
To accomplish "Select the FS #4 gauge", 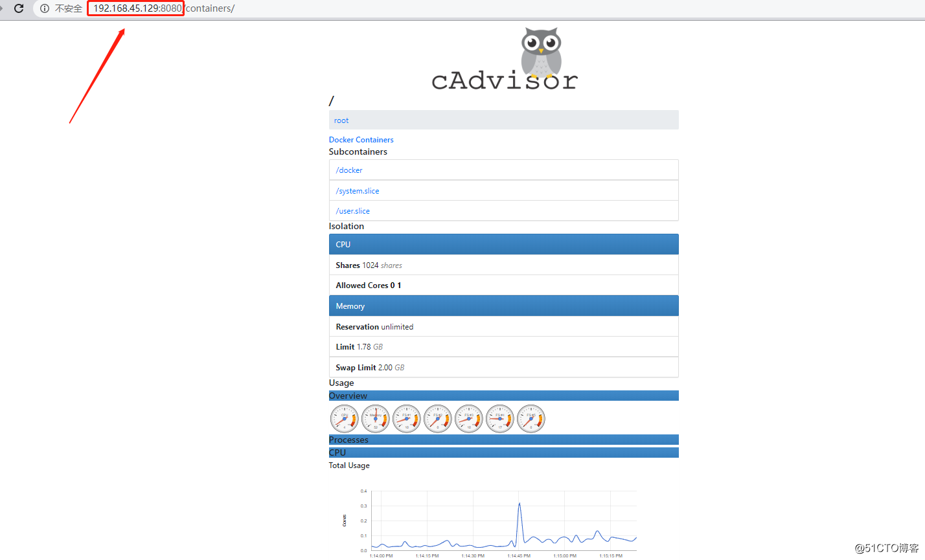I will 499,419.
